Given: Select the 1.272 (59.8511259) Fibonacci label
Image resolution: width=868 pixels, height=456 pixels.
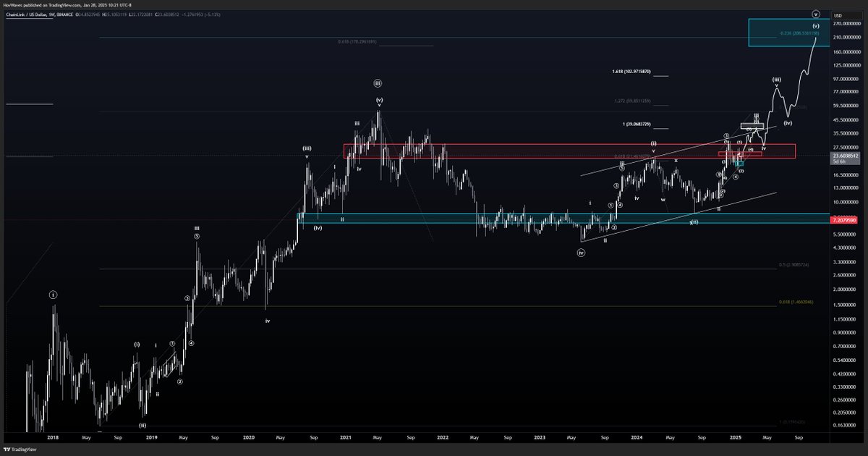Looking at the screenshot, I should click(634, 101).
